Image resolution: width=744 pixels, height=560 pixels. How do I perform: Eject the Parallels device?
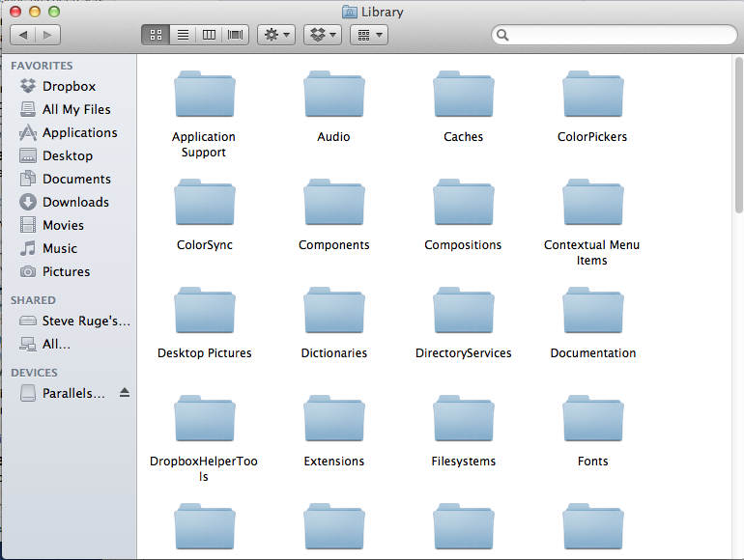pyautogui.click(x=124, y=393)
